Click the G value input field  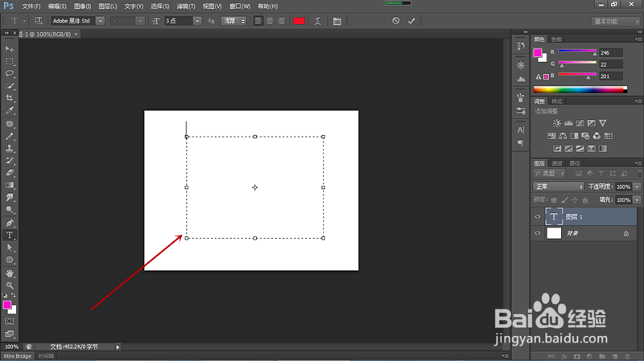611,64
